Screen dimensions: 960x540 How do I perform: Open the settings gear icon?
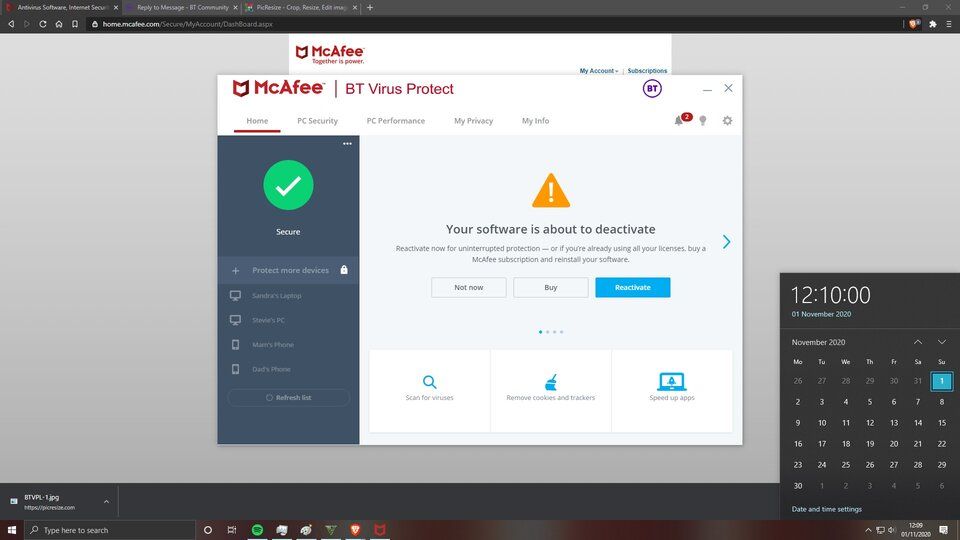727,121
